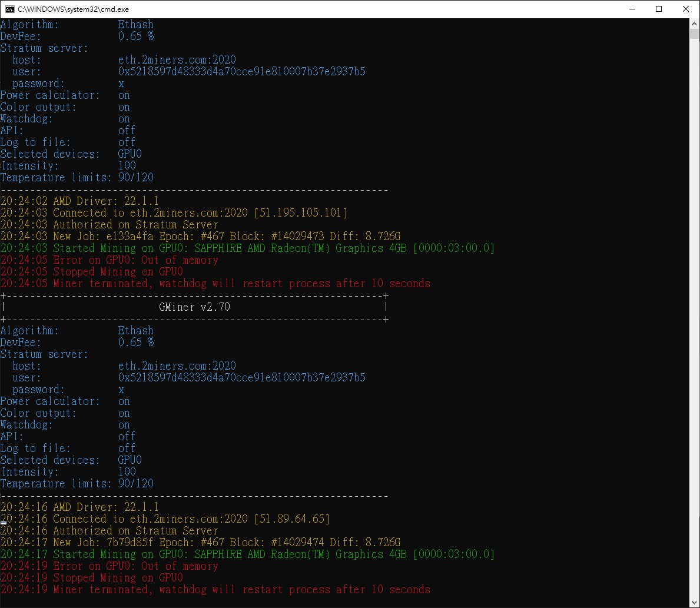Click the 20:24:05 Stopped Mining on GPU0 line

(92, 272)
